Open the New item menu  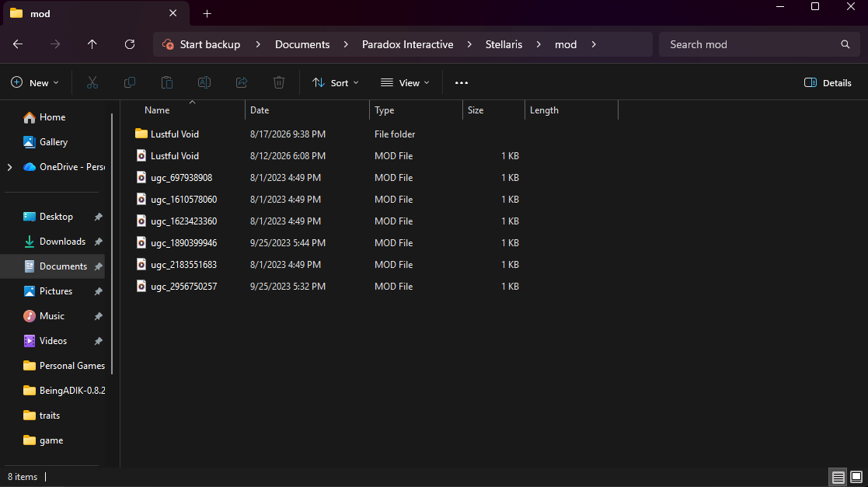click(x=35, y=82)
